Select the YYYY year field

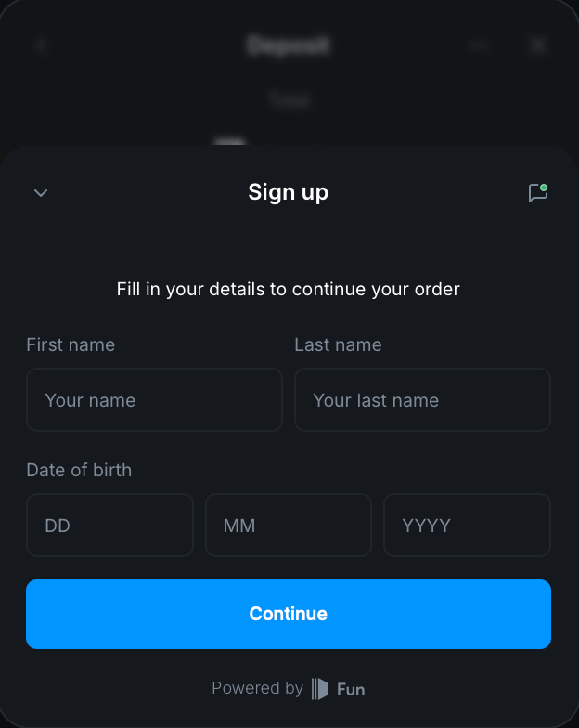click(468, 526)
